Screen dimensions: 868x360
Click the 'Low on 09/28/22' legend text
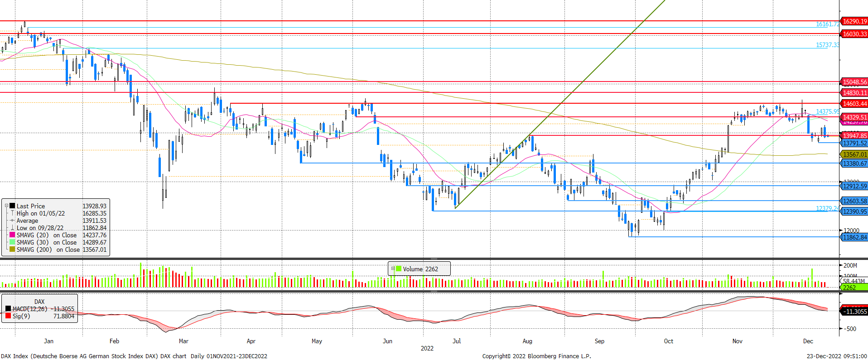tap(40, 227)
